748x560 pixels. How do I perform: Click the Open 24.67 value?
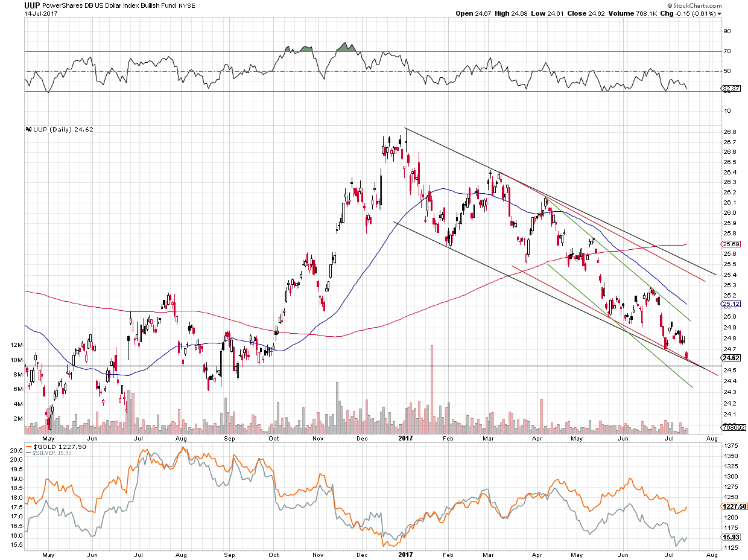click(x=474, y=13)
